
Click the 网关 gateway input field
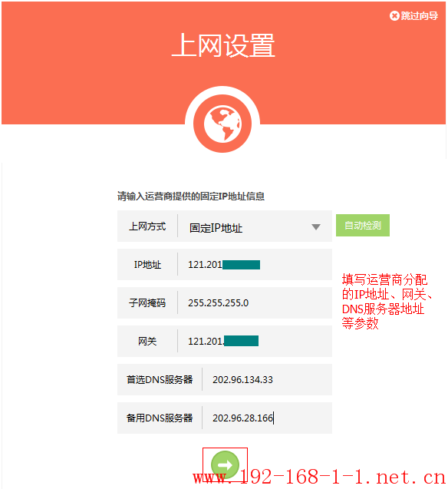click(255, 341)
